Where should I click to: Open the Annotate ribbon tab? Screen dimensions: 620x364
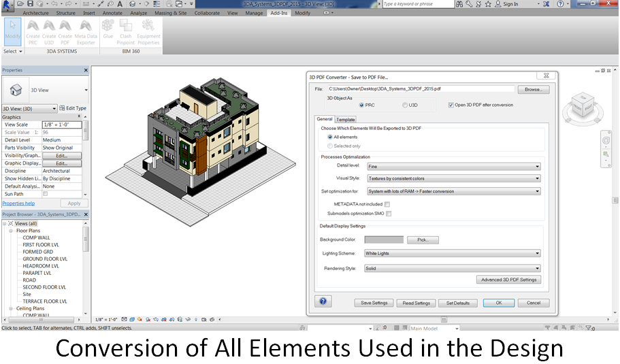[112, 13]
